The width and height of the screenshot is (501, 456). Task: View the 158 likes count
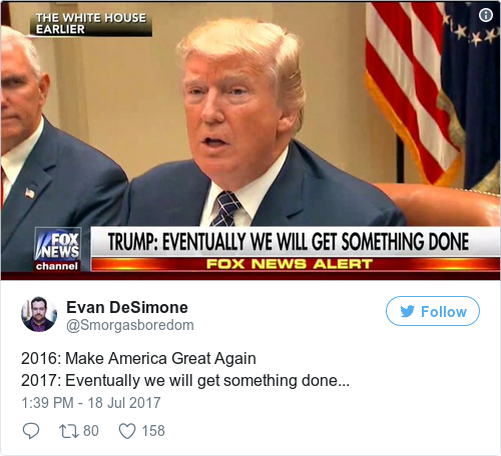pos(153,431)
